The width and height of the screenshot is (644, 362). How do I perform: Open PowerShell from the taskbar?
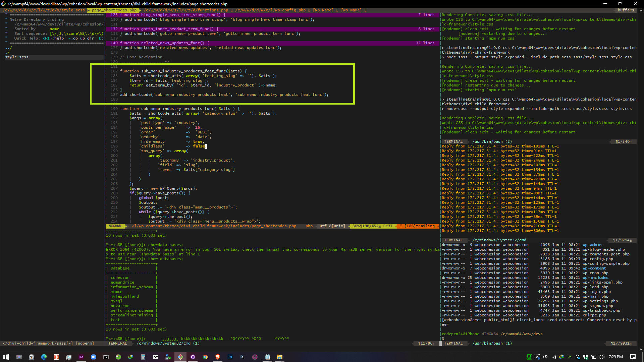(243, 357)
